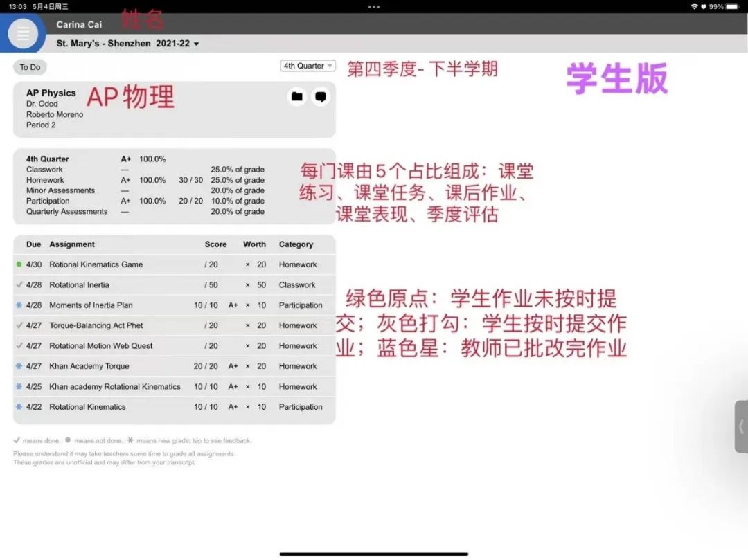
Task: Tap the To Do button
Action: [x=30, y=67]
